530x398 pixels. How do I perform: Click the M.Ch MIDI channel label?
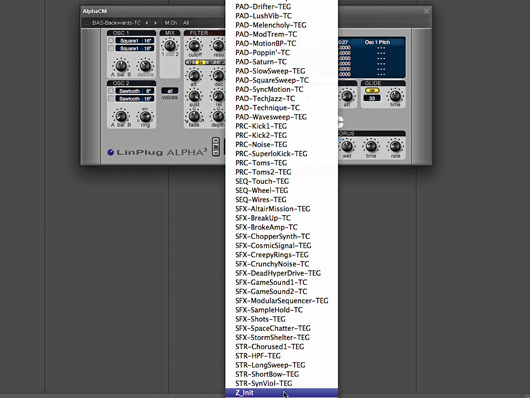click(x=171, y=23)
